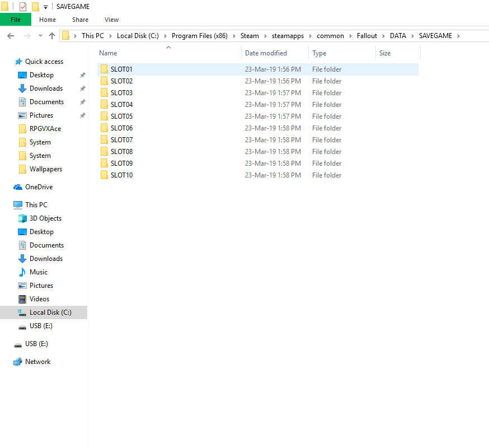Click the Back navigation arrow

tap(11, 36)
